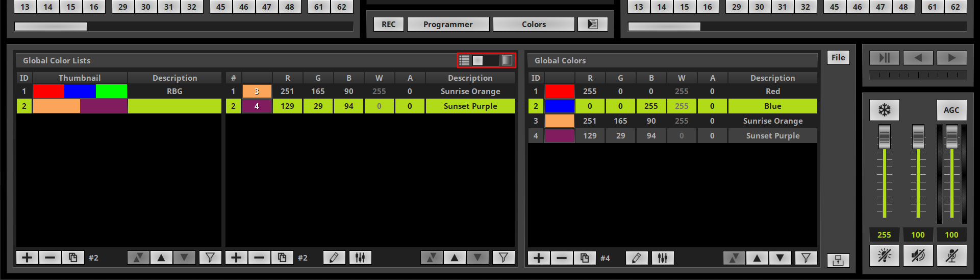
Task: Remove selected color in Global Colors
Action: coord(562,258)
